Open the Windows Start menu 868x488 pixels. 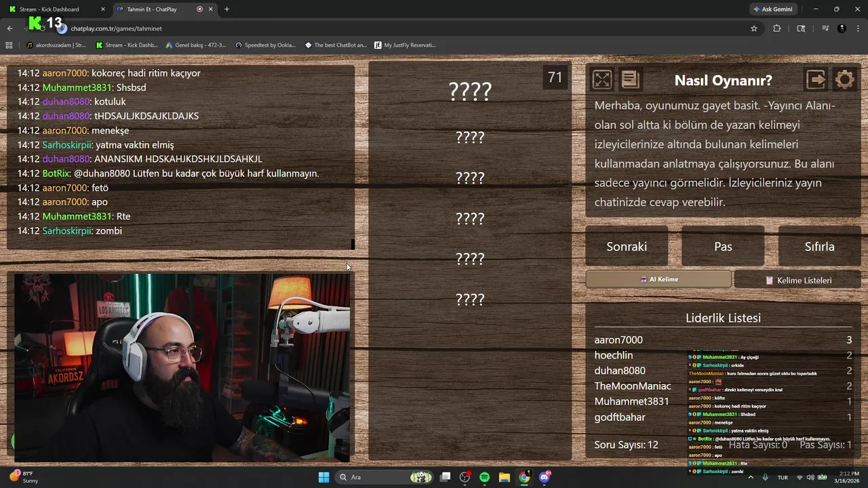coord(323,477)
